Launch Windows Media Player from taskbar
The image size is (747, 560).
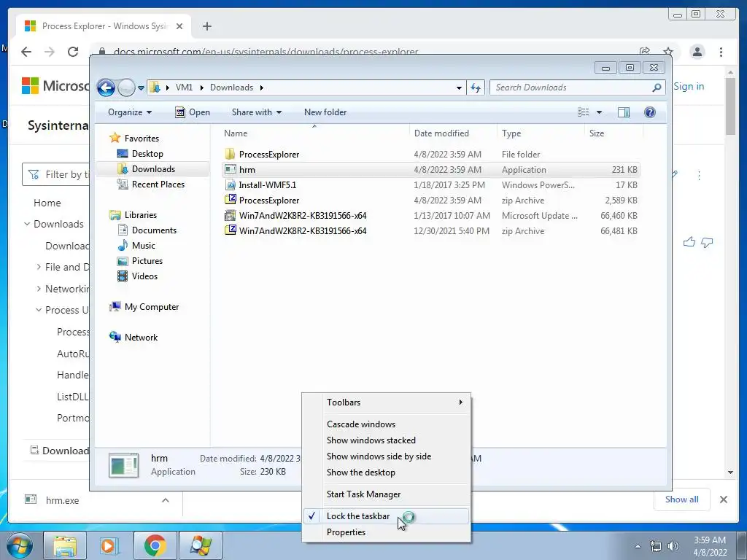pos(109,545)
